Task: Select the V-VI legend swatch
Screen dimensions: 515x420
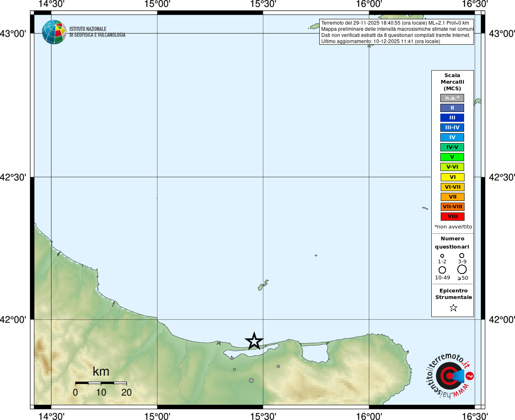Action: 452,167
